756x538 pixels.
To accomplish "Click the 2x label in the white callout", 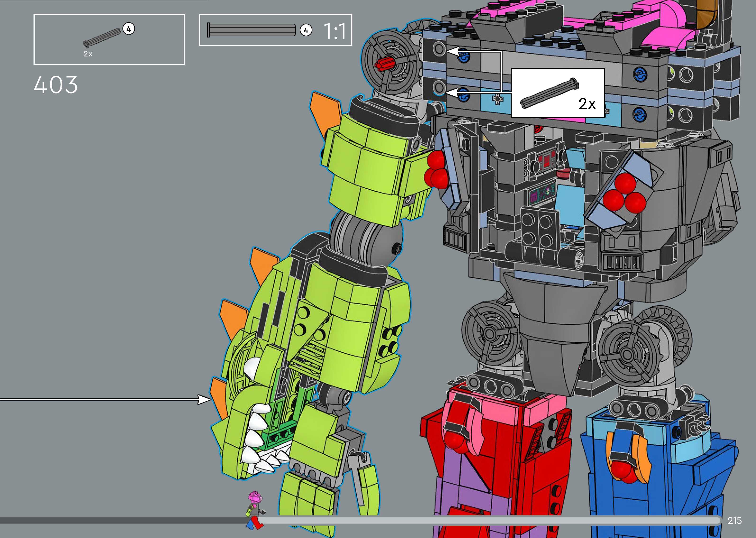I will coord(587,104).
